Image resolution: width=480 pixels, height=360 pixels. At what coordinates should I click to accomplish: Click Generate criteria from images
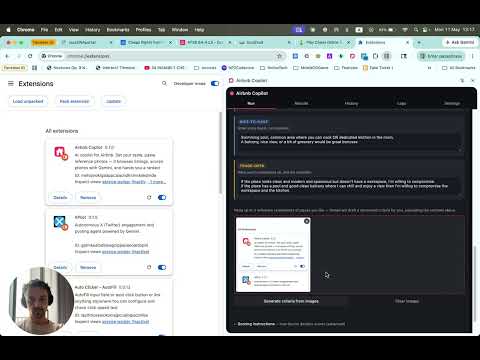[291, 301]
